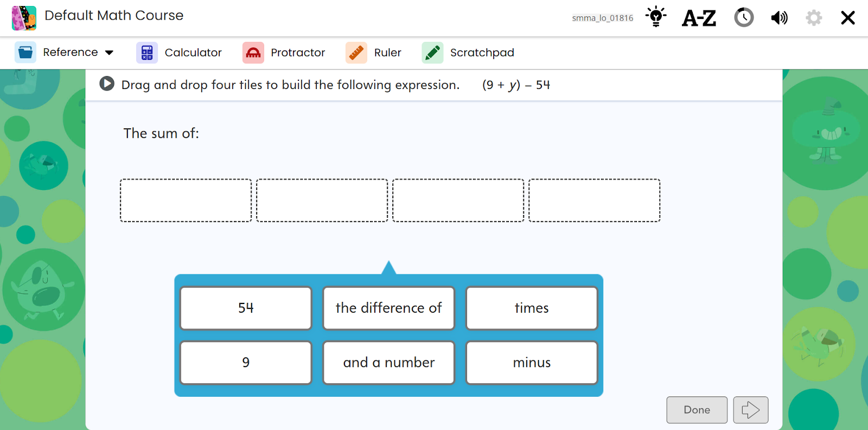Click the Reference folder icon

[25, 53]
